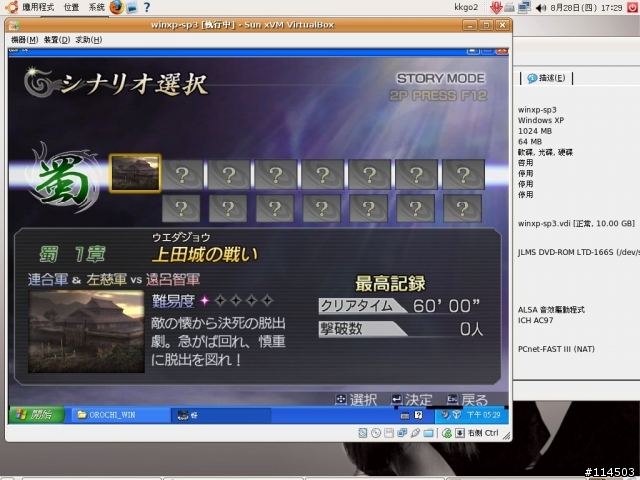
Task: Click the STORY MODE label
Action: pos(441,78)
